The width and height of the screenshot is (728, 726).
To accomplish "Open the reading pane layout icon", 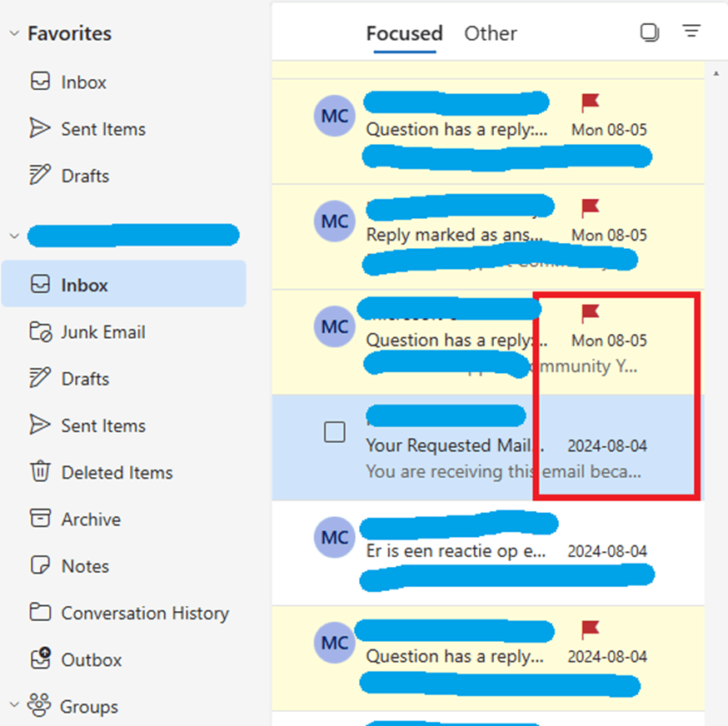I will click(x=649, y=31).
